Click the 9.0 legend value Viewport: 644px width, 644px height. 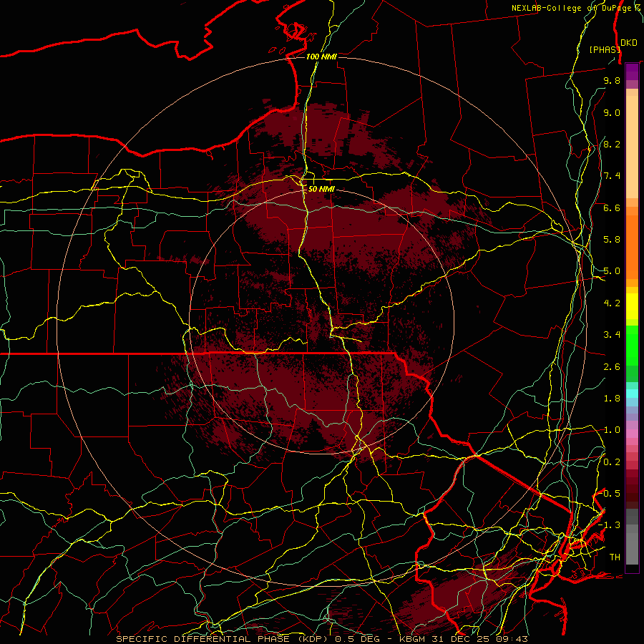tap(612, 112)
